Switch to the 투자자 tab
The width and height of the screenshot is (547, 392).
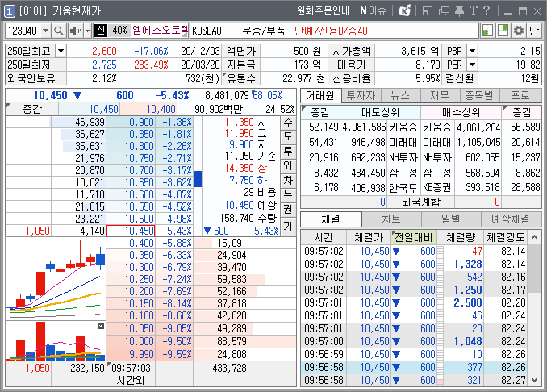pos(361,95)
